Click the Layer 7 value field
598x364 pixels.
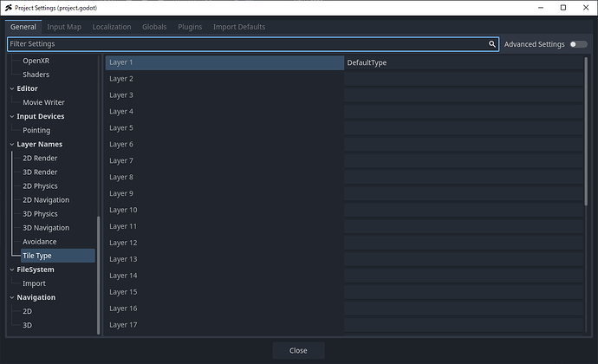[464, 161]
